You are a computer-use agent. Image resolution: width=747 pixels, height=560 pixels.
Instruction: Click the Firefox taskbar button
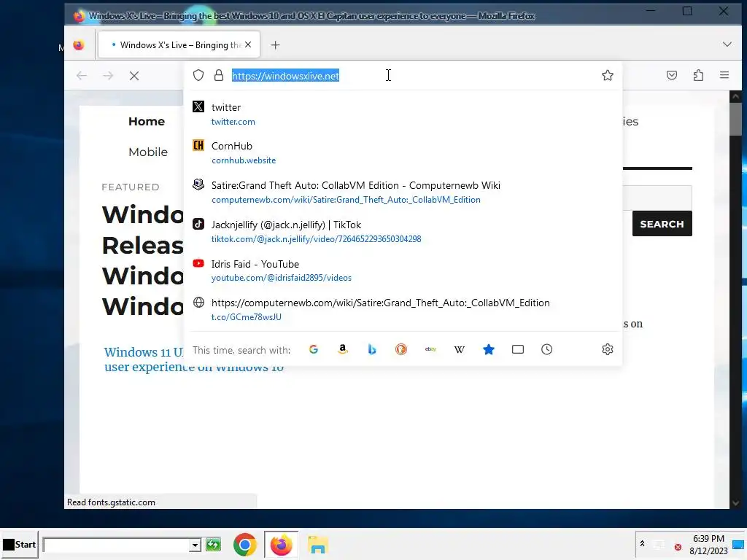pos(281,544)
